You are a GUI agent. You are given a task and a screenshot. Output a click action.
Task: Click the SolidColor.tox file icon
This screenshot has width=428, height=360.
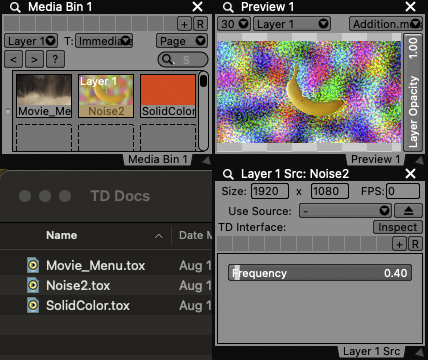(33, 305)
